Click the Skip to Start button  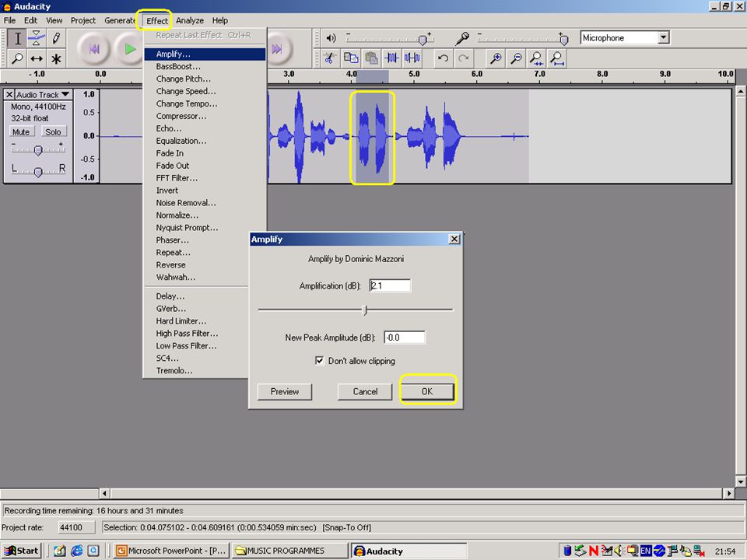pos(94,48)
